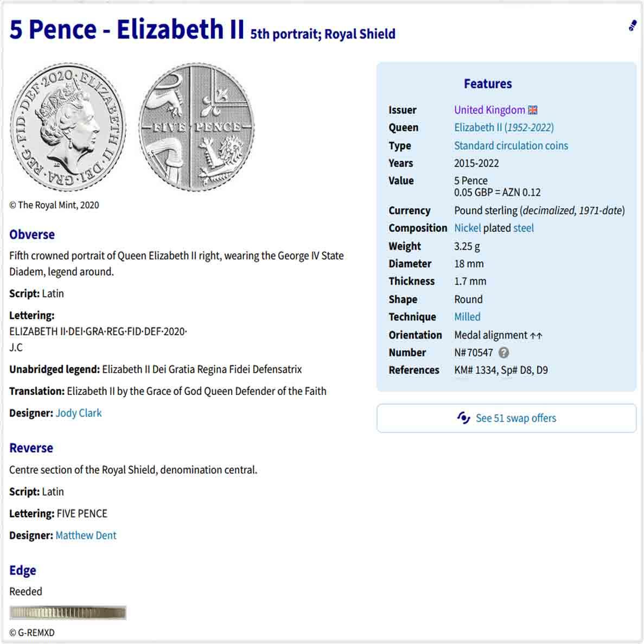Open Standard circulation coins type link
The image size is (644, 644).
point(511,146)
